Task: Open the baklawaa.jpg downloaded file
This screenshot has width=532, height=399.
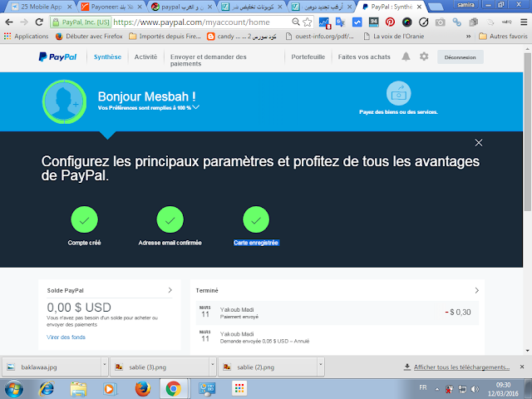Action: point(52,367)
